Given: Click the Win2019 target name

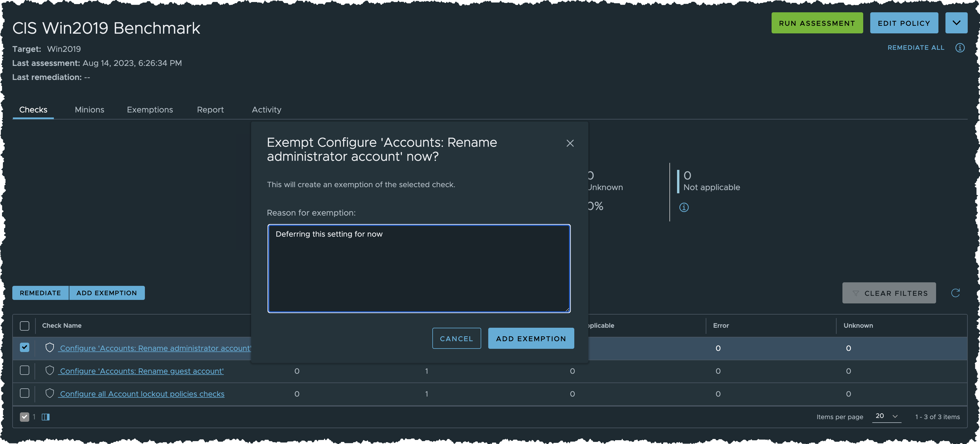Looking at the screenshot, I should point(64,49).
